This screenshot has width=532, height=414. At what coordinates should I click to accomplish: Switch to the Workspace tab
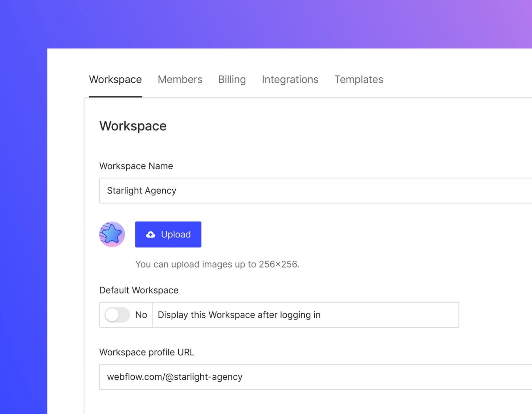tap(115, 80)
